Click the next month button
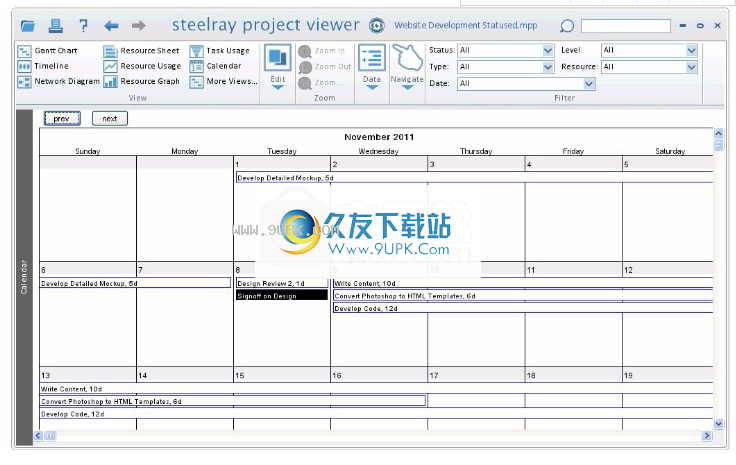The width and height of the screenshot is (736, 465). (110, 119)
